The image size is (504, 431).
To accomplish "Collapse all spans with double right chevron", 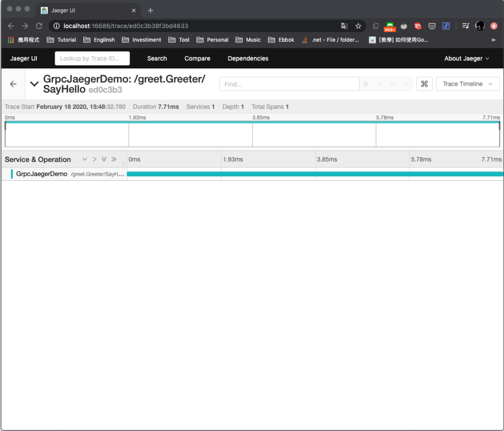I will pos(114,159).
